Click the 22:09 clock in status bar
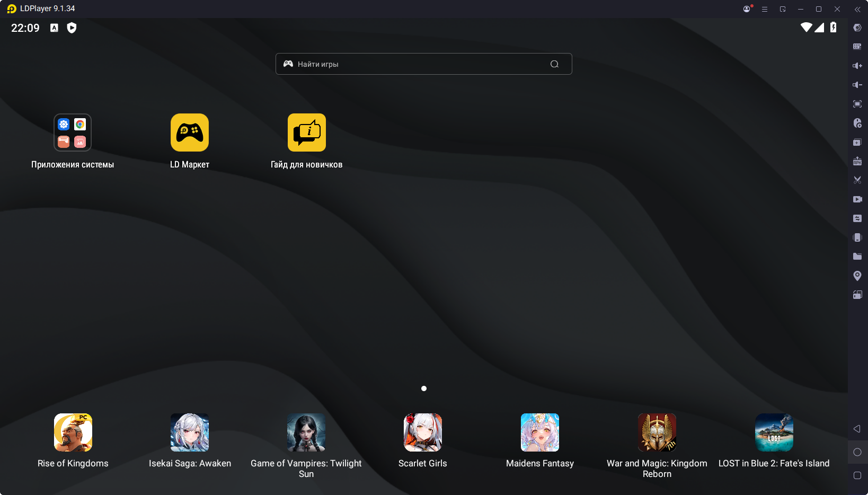Viewport: 868px width, 495px height. (x=25, y=28)
